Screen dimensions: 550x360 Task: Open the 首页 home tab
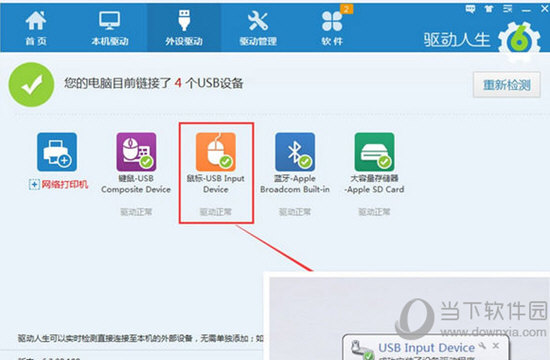coord(36,28)
